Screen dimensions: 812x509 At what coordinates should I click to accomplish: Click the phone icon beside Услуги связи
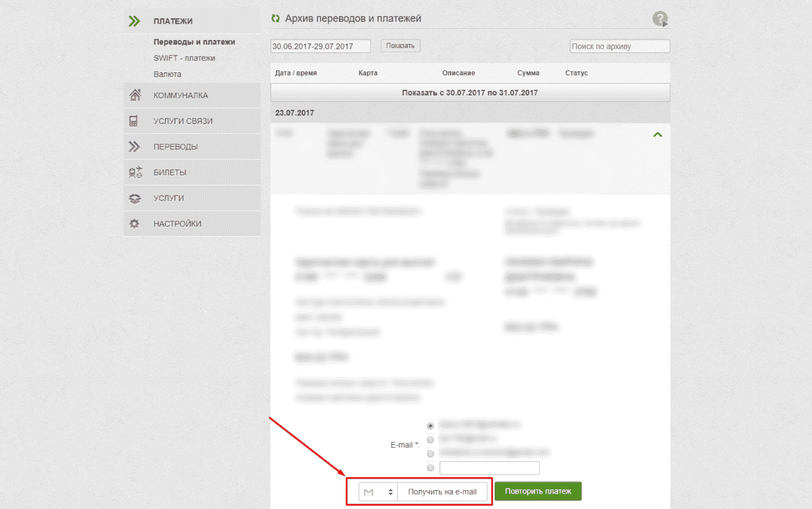(x=134, y=121)
